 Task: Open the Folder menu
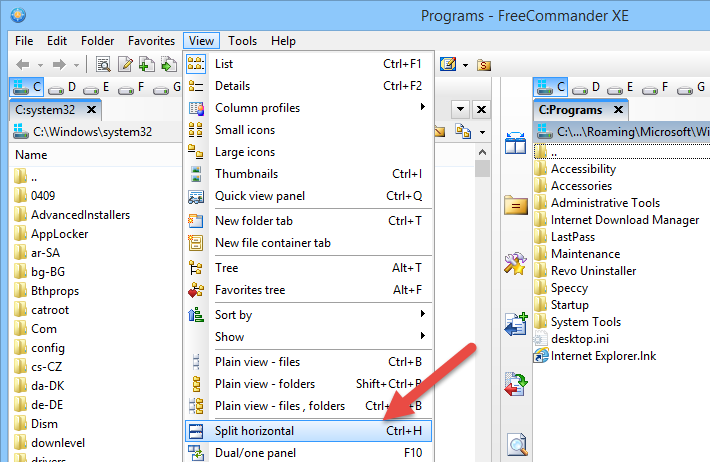pos(97,41)
